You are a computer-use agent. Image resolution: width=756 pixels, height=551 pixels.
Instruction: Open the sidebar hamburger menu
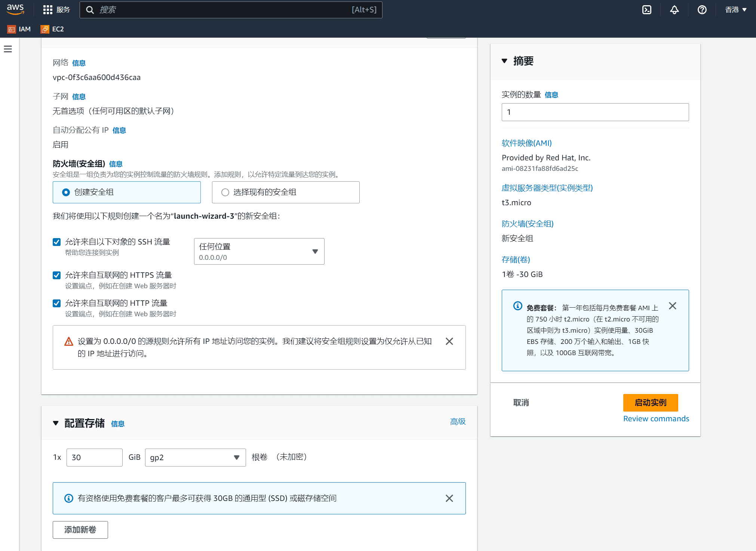[8, 49]
